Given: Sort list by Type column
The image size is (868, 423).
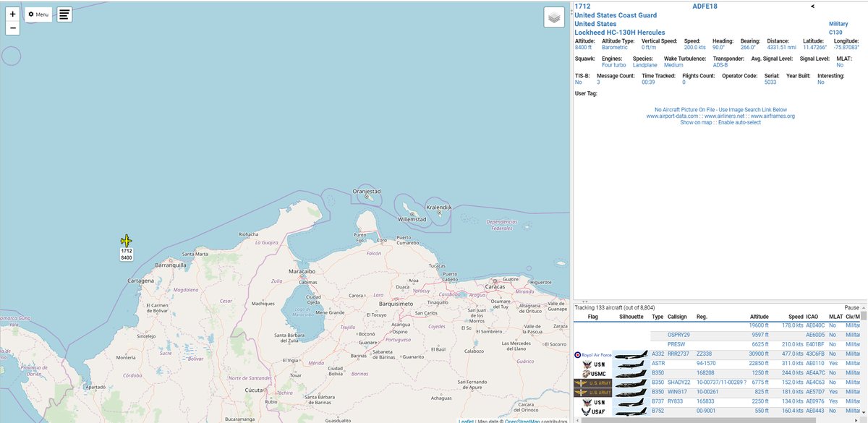Looking at the screenshot, I should point(658,317).
